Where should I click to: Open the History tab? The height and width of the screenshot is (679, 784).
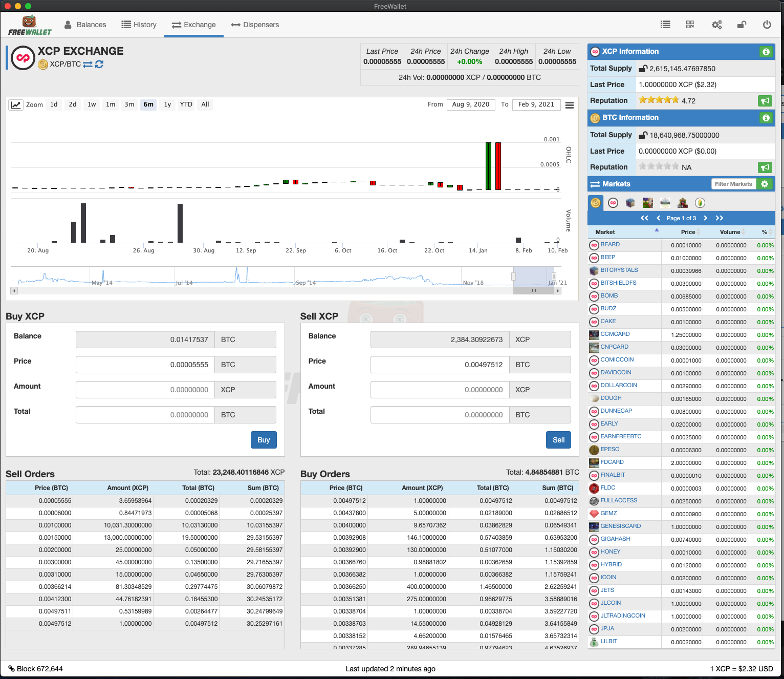point(139,25)
